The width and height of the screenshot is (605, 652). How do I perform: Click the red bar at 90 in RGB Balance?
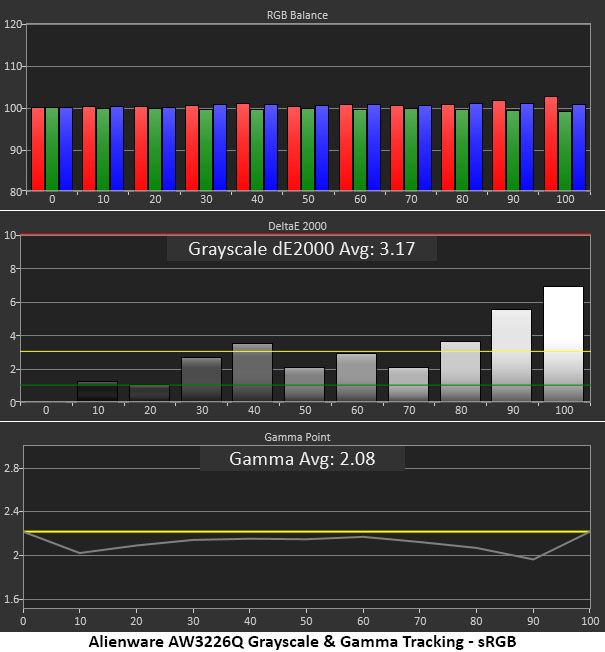pos(499,146)
